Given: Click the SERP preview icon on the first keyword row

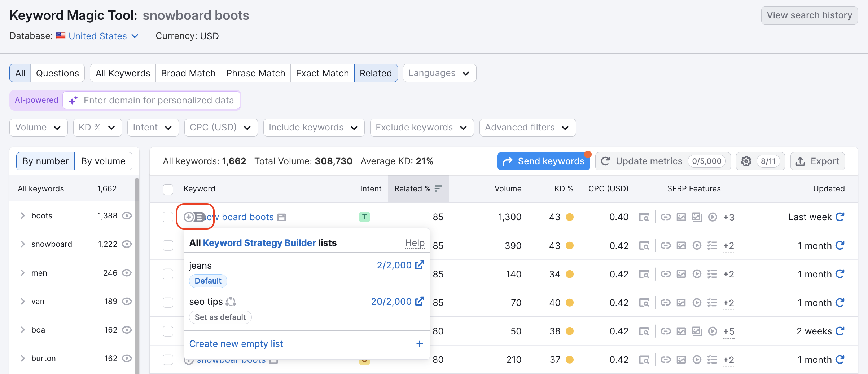Looking at the screenshot, I should (x=644, y=217).
